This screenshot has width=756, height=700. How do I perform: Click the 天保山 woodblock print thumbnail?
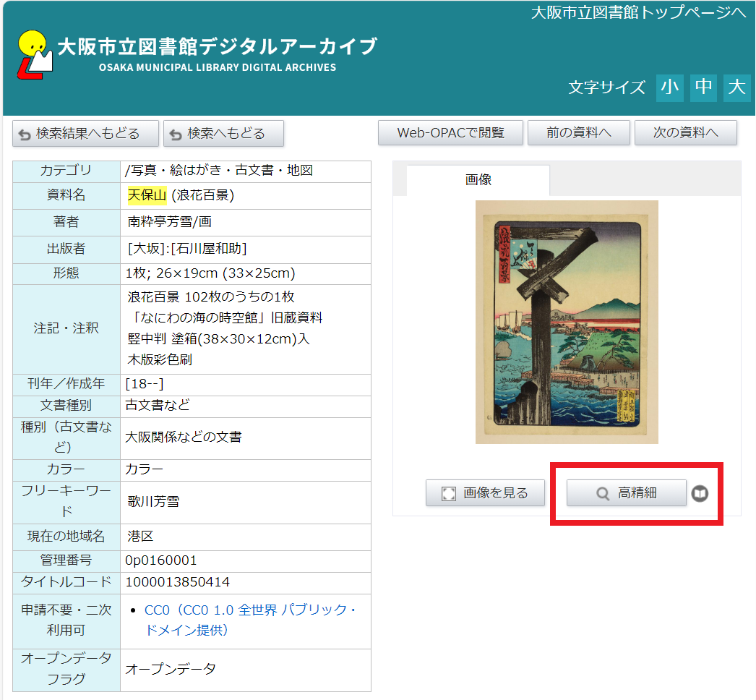click(567, 322)
